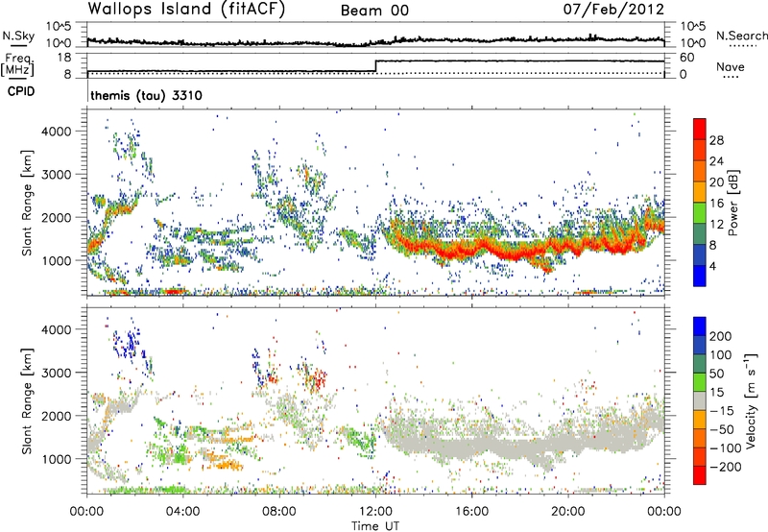Viewport: 768px width, 532px height.
Task: Click the '4000' tick on the power panel
Action: 56,132
